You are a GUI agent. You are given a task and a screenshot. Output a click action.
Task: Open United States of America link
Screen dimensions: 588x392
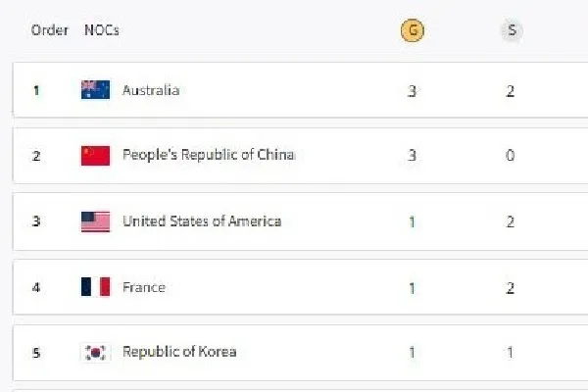tap(202, 221)
